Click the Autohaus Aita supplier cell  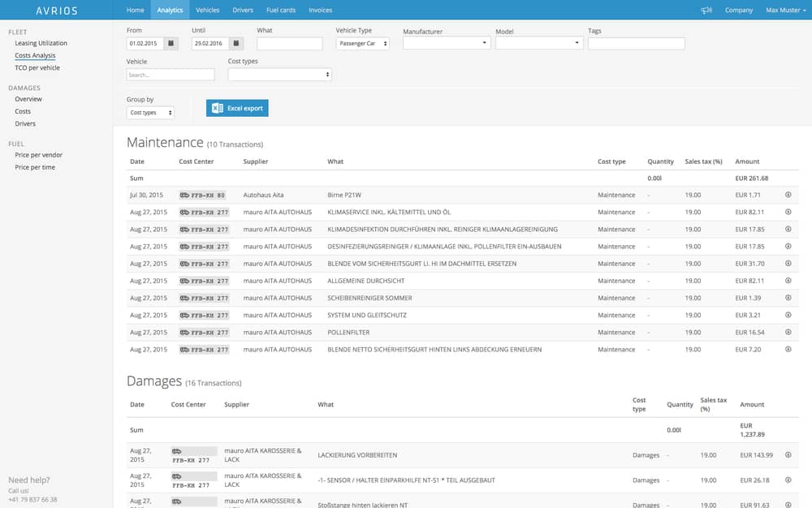[264, 195]
